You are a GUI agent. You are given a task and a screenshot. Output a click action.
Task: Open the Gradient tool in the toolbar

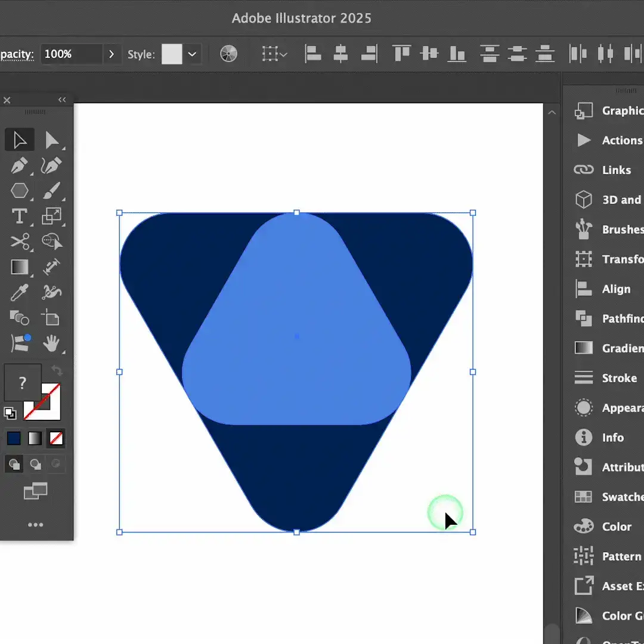coord(20,267)
